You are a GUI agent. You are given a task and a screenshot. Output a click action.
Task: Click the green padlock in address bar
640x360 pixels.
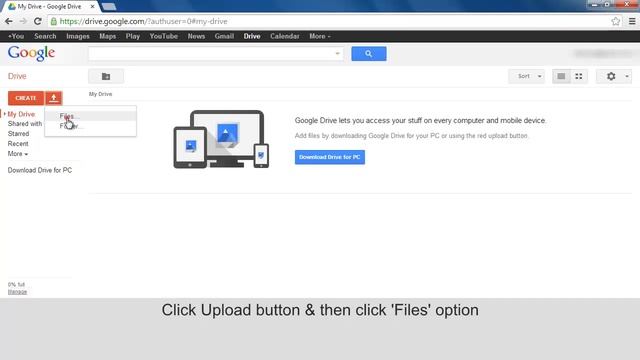click(53, 21)
